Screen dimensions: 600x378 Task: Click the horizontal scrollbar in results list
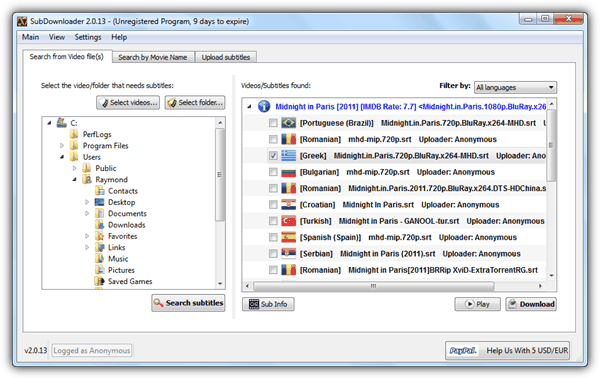[x=374, y=286]
